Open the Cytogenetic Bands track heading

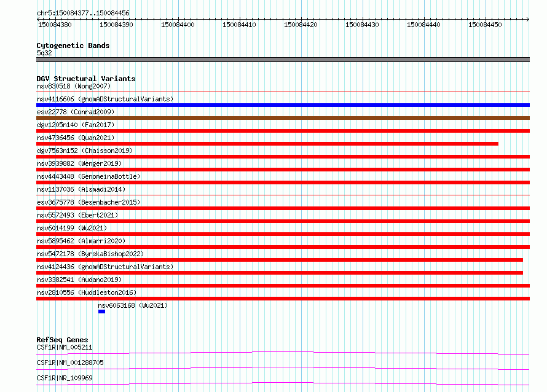(x=73, y=45)
